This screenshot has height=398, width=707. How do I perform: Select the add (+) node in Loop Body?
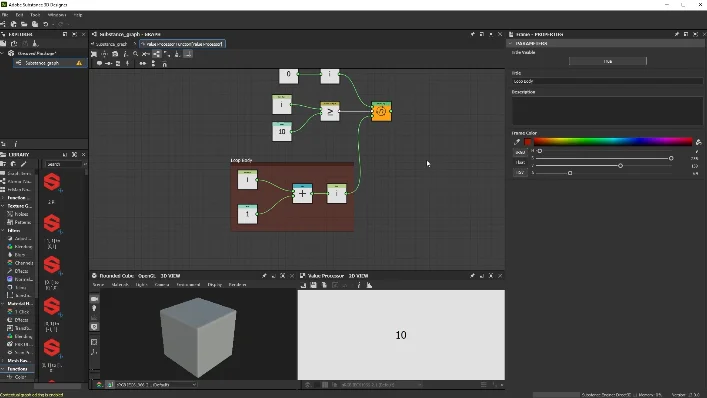[x=302, y=194]
